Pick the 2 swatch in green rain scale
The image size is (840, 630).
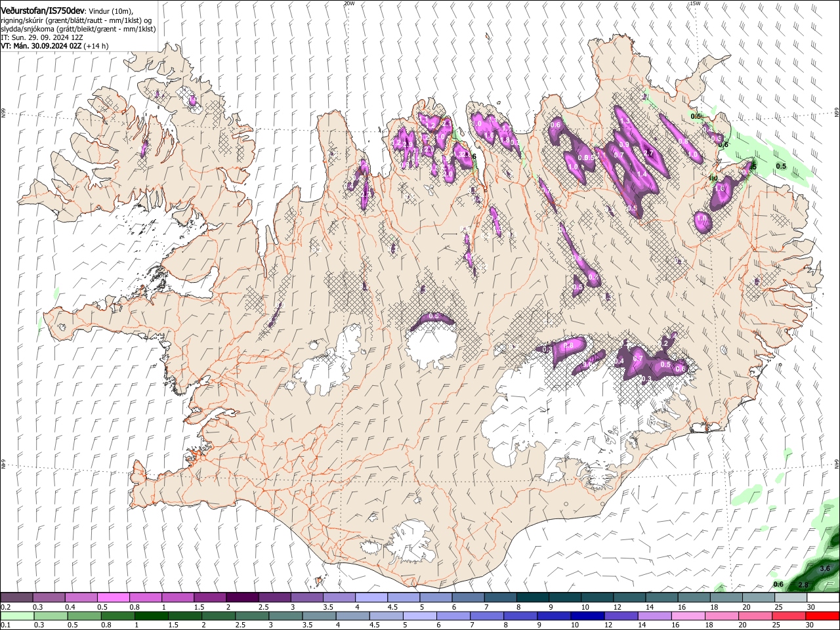tap(219, 616)
